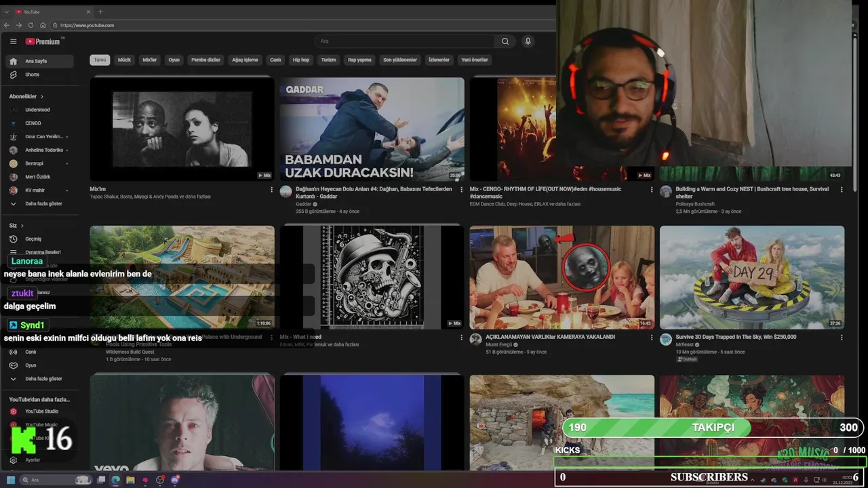Reload the YouTube page
This screenshot has height=488, width=868.
(31, 25)
